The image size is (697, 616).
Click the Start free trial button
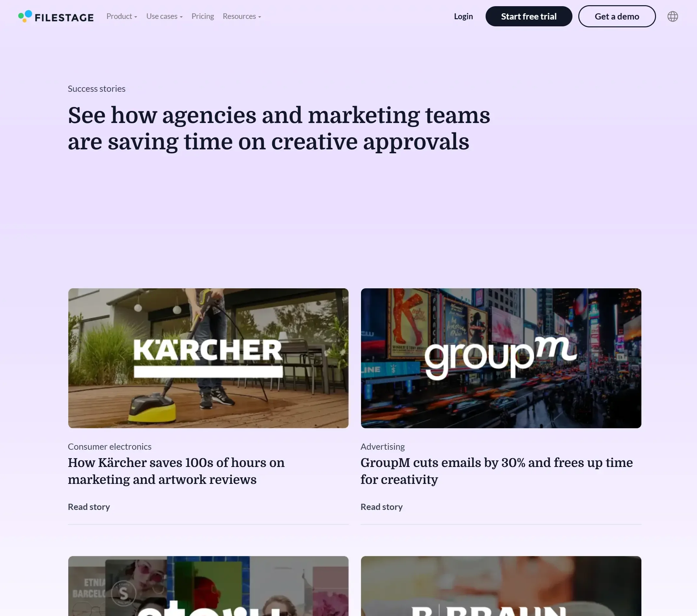[529, 16]
